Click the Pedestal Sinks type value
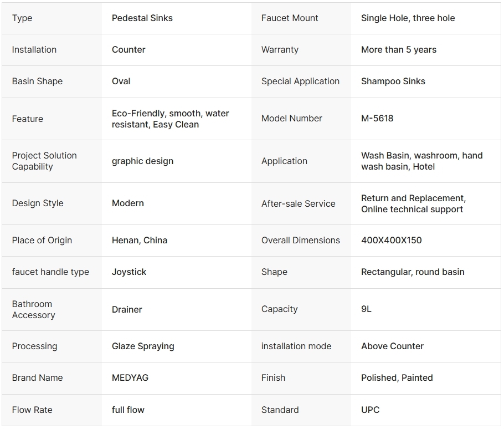The width and height of the screenshot is (504, 429). click(x=142, y=18)
